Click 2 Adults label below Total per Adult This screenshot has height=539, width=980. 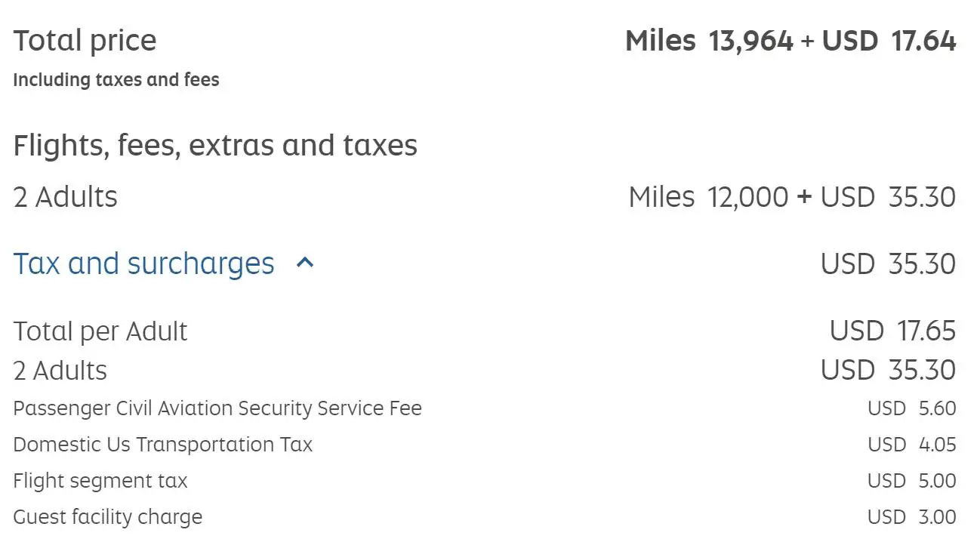point(60,371)
